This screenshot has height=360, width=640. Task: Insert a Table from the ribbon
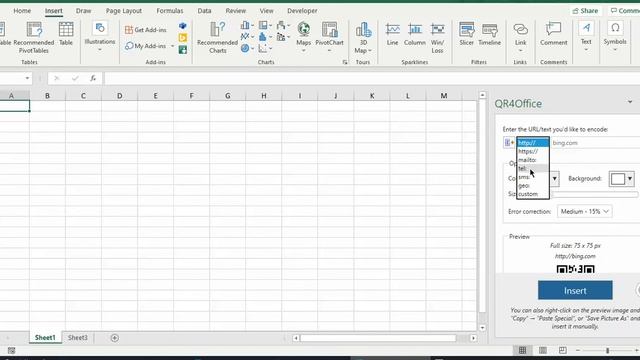point(66,34)
